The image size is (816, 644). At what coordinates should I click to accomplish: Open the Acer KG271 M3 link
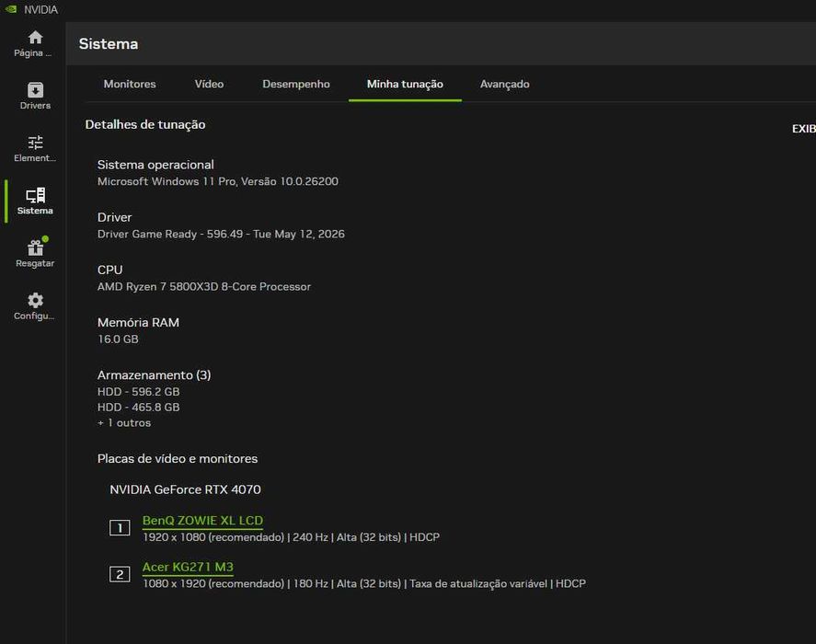point(188,567)
